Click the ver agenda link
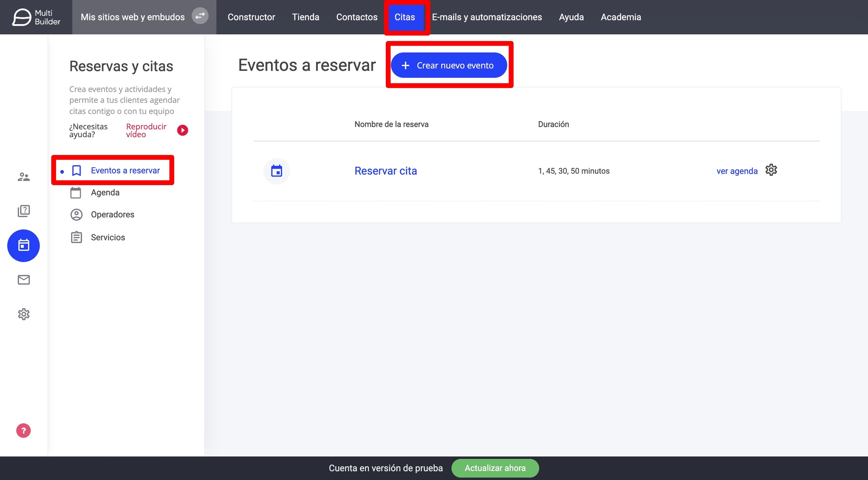 (x=737, y=171)
